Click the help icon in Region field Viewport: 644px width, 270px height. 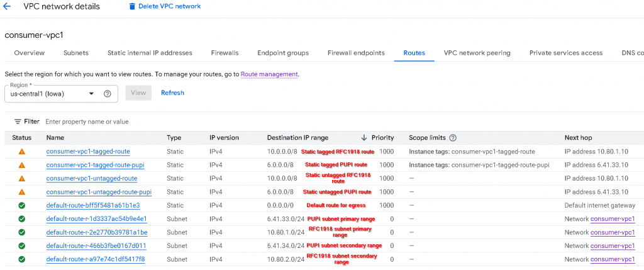[x=107, y=94]
